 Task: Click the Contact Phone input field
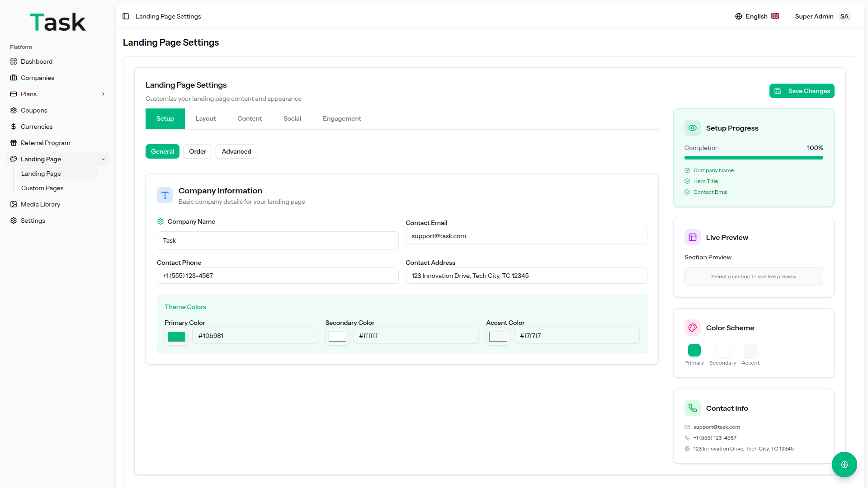click(x=277, y=276)
